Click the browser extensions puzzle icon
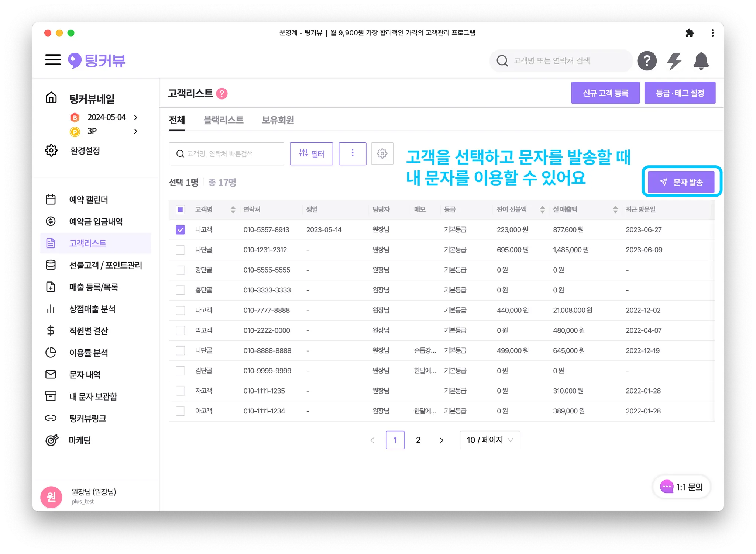 (x=689, y=33)
